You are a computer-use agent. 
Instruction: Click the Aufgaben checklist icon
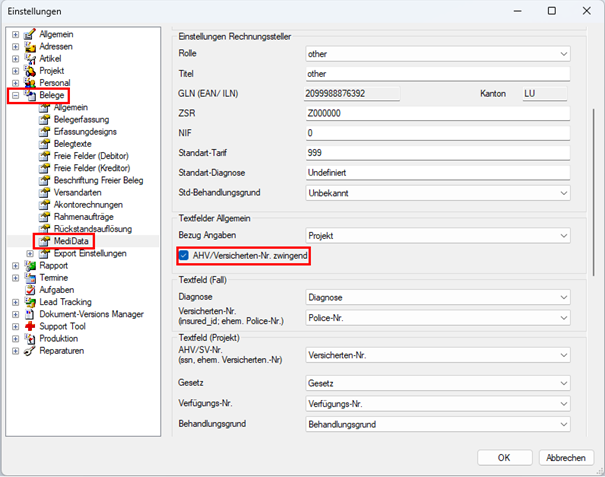(x=30, y=290)
